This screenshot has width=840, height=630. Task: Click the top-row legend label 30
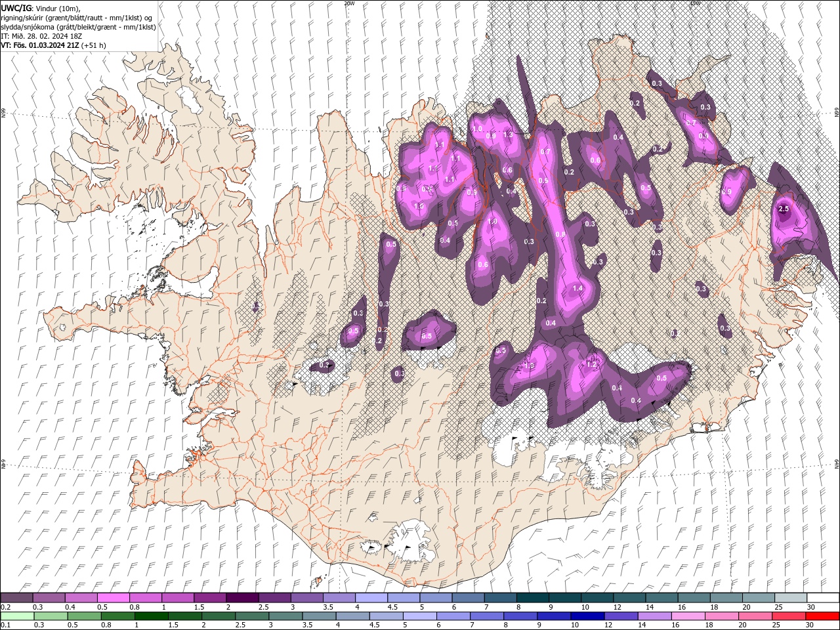click(x=810, y=607)
